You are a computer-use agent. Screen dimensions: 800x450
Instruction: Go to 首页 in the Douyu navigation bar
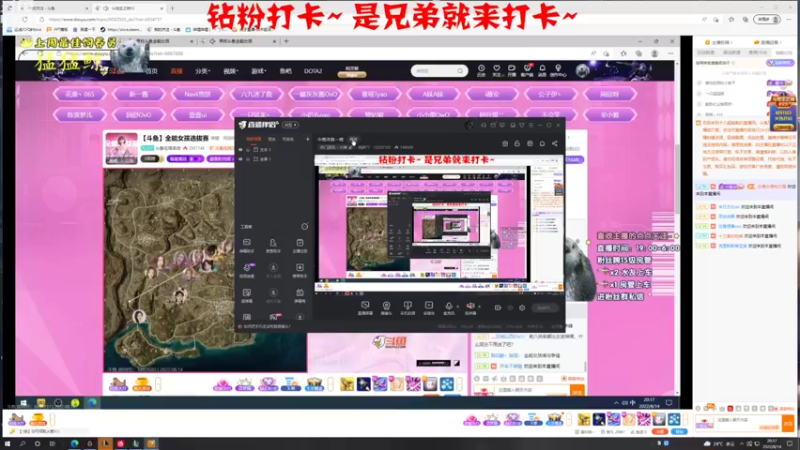[x=152, y=71]
